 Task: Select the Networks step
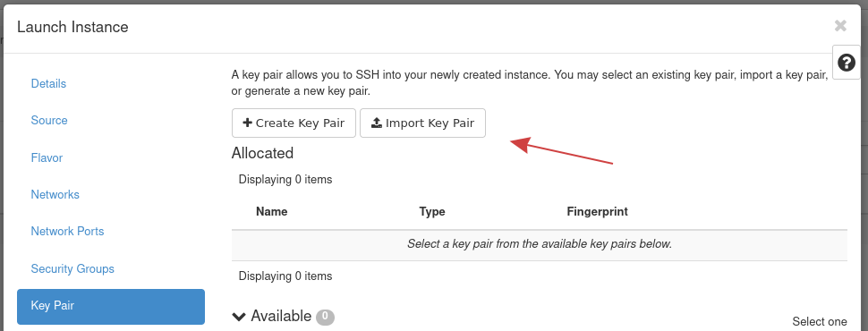55,194
